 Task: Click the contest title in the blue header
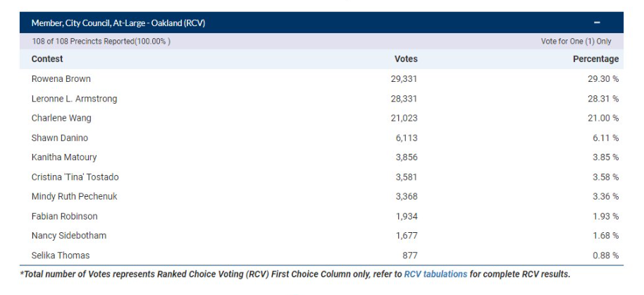point(118,23)
